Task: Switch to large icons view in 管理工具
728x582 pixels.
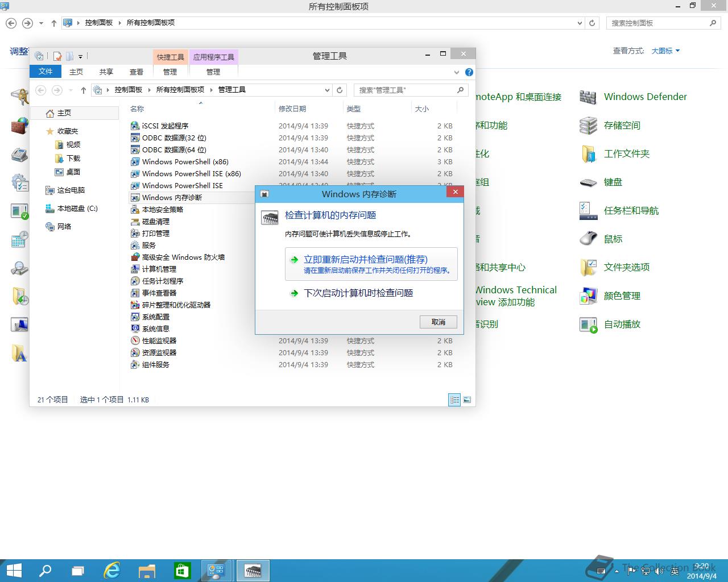Action: [x=467, y=400]
